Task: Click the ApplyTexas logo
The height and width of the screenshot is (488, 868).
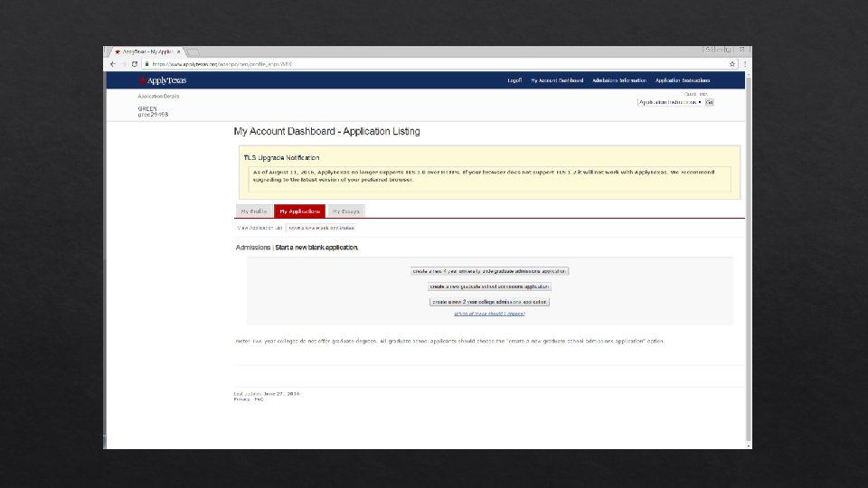Action: click(163, 80)
